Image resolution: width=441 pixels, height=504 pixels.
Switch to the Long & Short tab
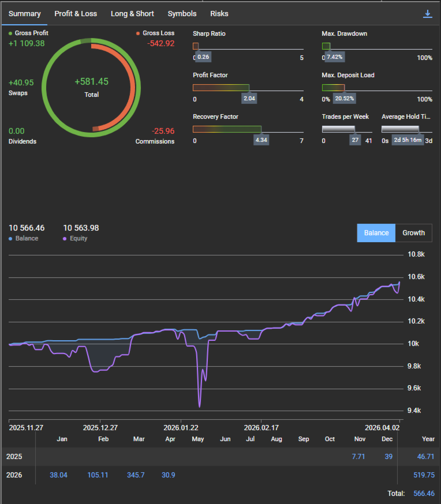click(x=132, y=13)
